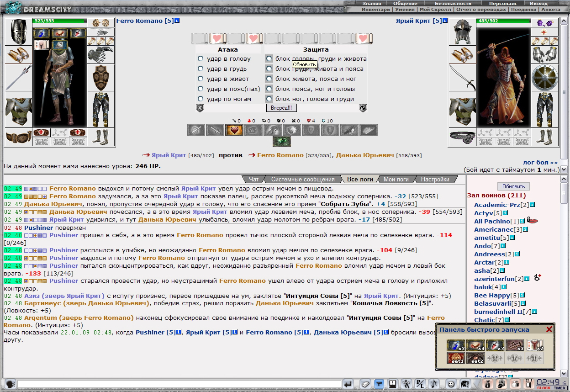Switch to the Мои логи tab
570x392 pixels.
tap(396, 179)
